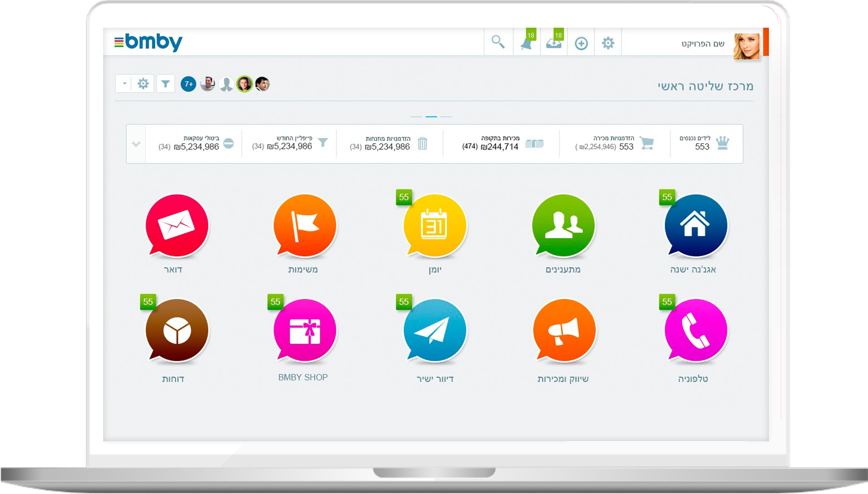
Task: Click the 55 badge on paper plane app
Action: click(404, 302)
